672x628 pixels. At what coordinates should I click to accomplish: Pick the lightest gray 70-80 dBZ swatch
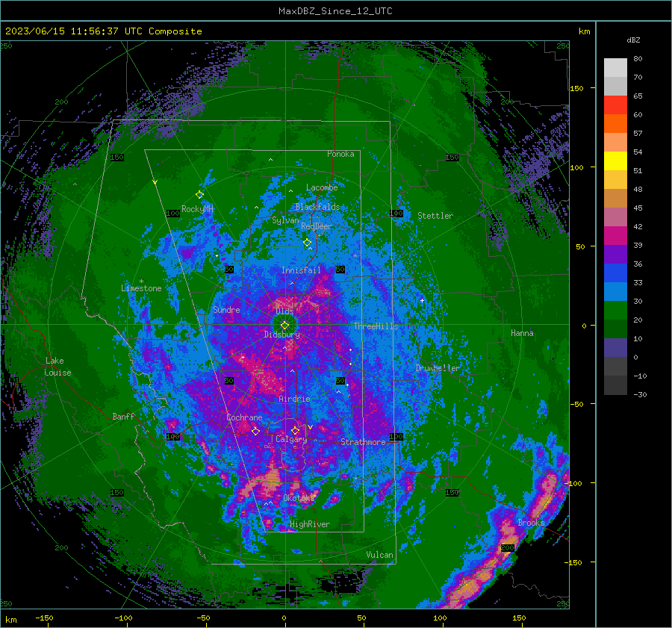tap(615, 68)
